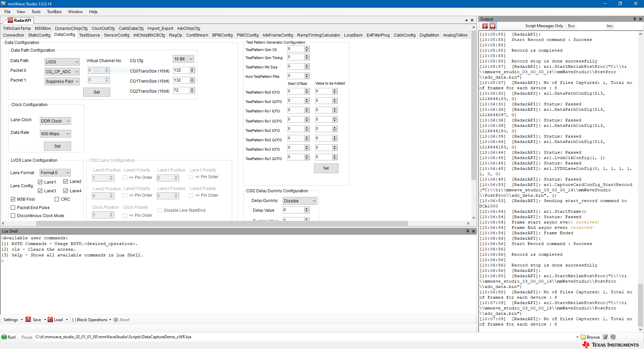The height and width of the screenshot is (349, 644).
Task: Toggle the Lane2 checkbox
Action: pos(66,182)
